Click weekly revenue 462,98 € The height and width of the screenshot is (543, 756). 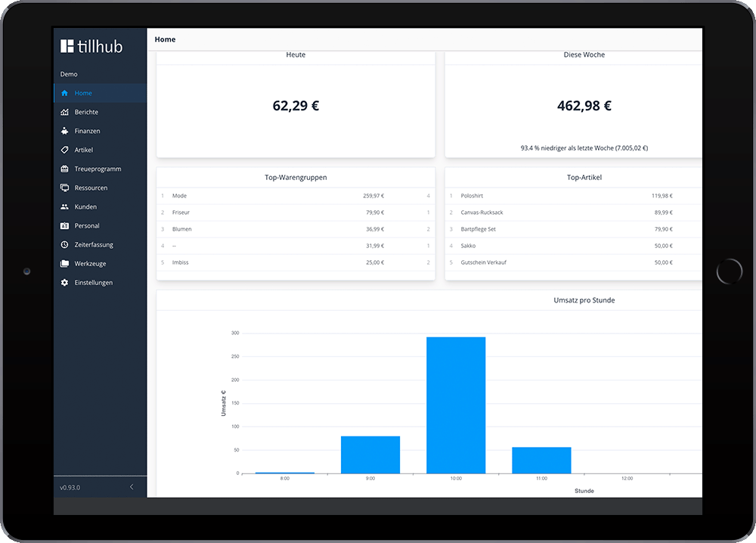tap(584, 106)
